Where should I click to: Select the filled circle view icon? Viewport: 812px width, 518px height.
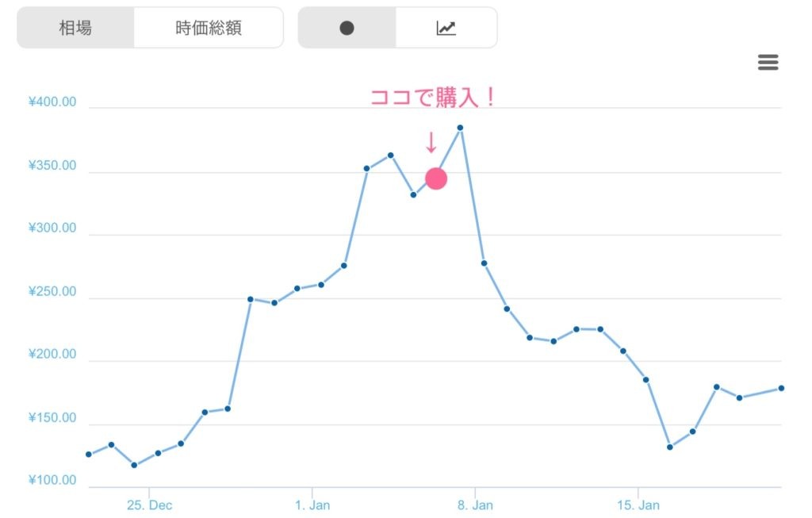coord(347,29)
